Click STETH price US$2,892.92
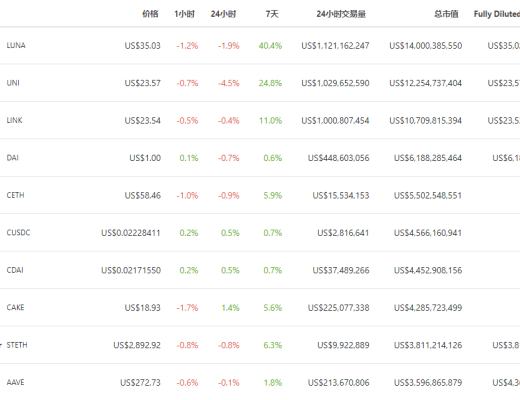Viewport: 520px width, 400px height. [137, 345]
